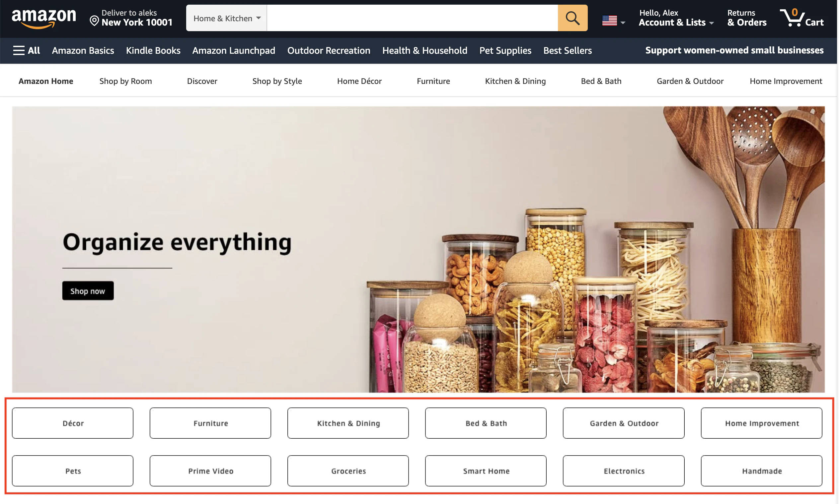The width and height of the screenshot is (839, 504).
Task: Click the orange search magnifier button
Action: [572, 18]
